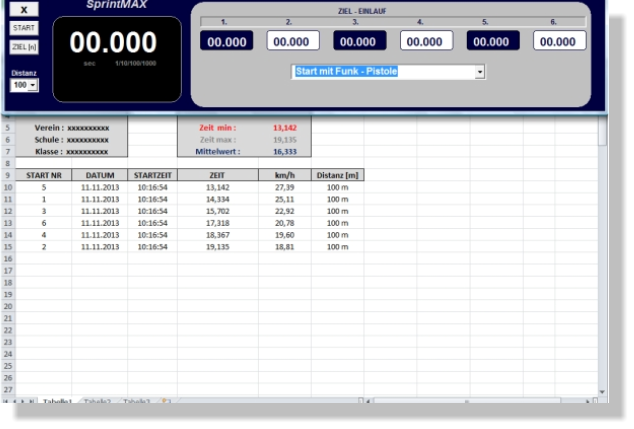Viewport: 634px width, 429px height.
Task: Switch to the Tabelle2 sheet tab
Action: (97, 402)
